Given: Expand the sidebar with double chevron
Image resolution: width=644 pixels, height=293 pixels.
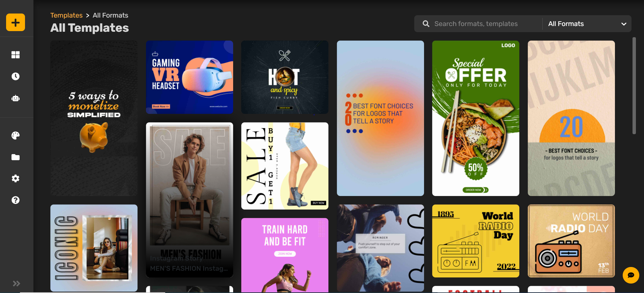Looking at the screenshot, I should click(x=16, y=284).
